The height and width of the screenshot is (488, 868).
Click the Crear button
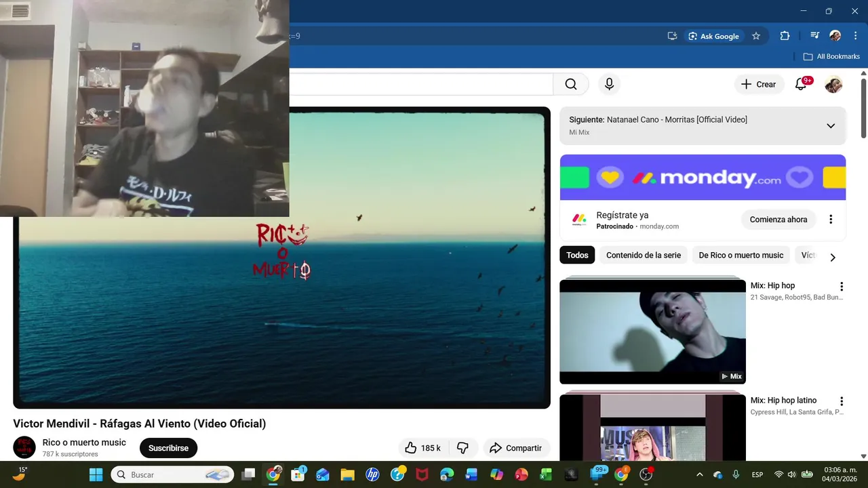tap(759, 84)
